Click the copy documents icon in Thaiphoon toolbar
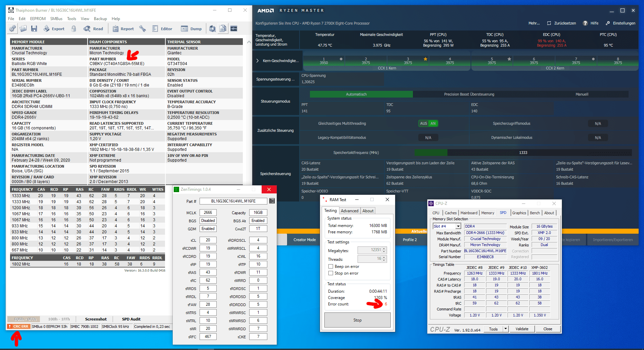644x350 pixels. point(223,29)
